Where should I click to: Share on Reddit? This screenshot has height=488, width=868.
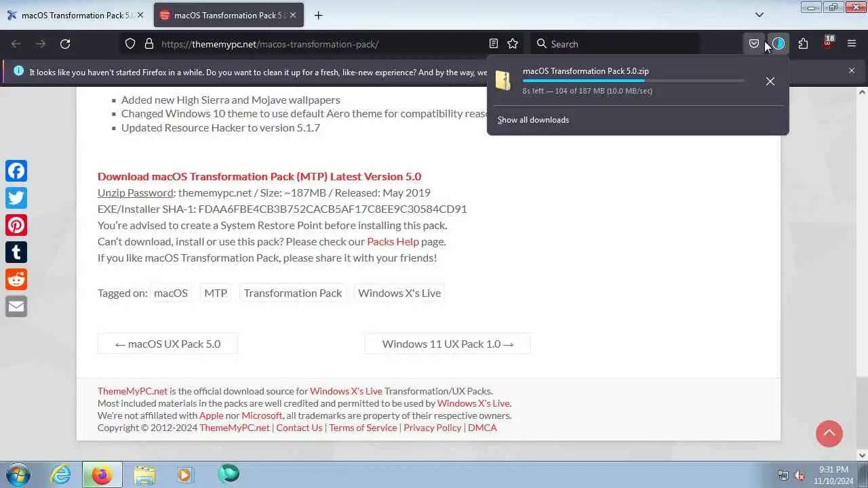click(16, 279)
